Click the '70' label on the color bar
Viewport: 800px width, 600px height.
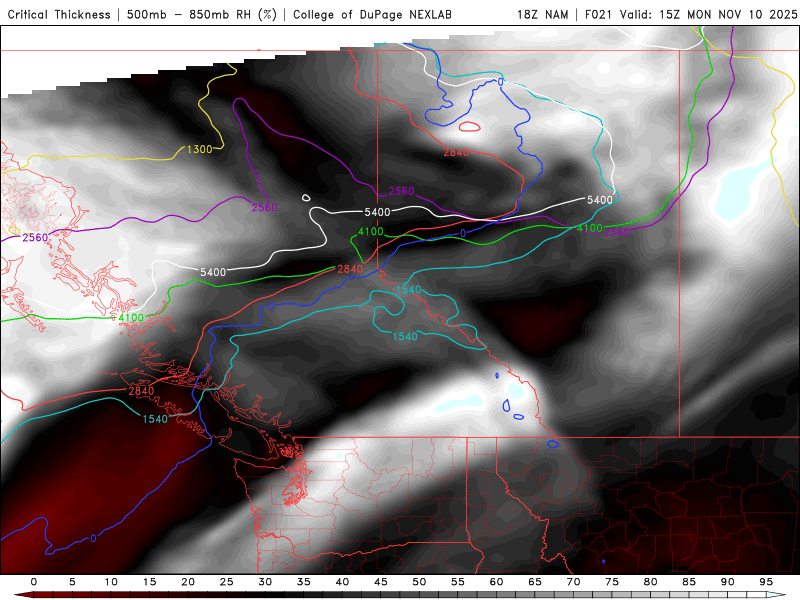pos(573,582)
